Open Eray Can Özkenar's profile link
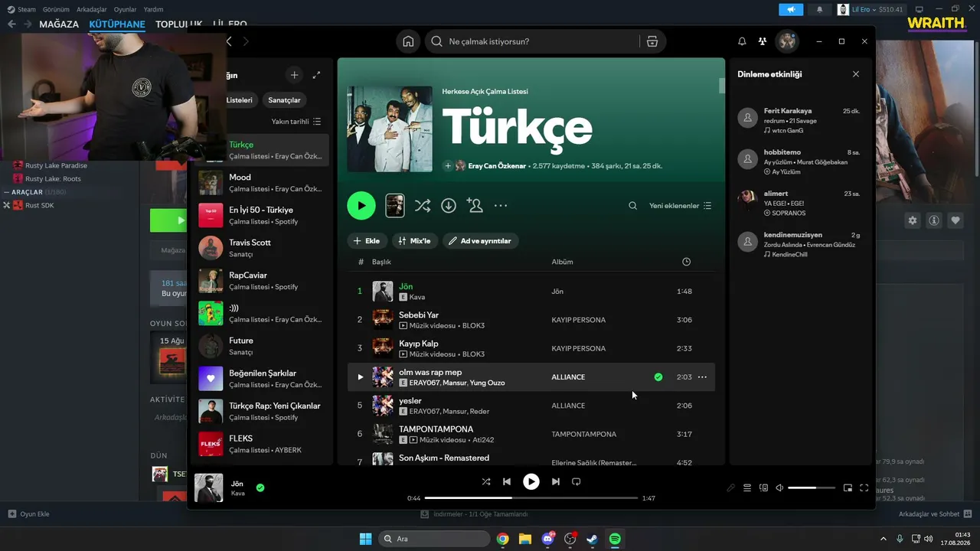 497,166
